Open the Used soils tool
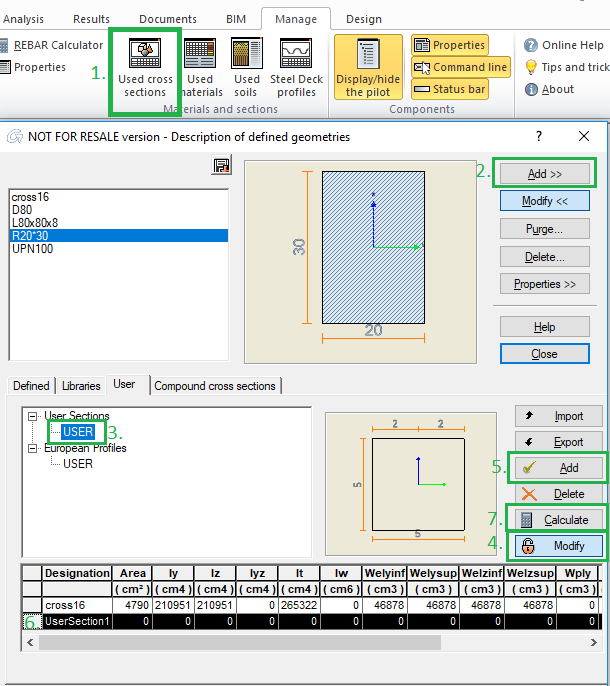Viewport: 610px width, 686px height. click(x=246, y=67)
